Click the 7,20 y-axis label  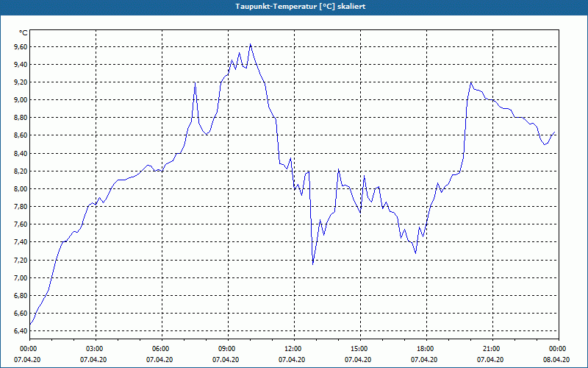[21, 261]
